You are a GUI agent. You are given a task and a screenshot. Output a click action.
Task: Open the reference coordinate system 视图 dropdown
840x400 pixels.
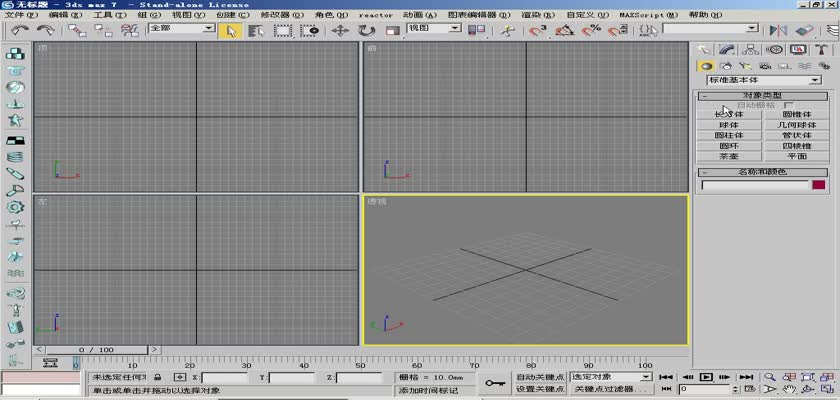click(455, 28)
